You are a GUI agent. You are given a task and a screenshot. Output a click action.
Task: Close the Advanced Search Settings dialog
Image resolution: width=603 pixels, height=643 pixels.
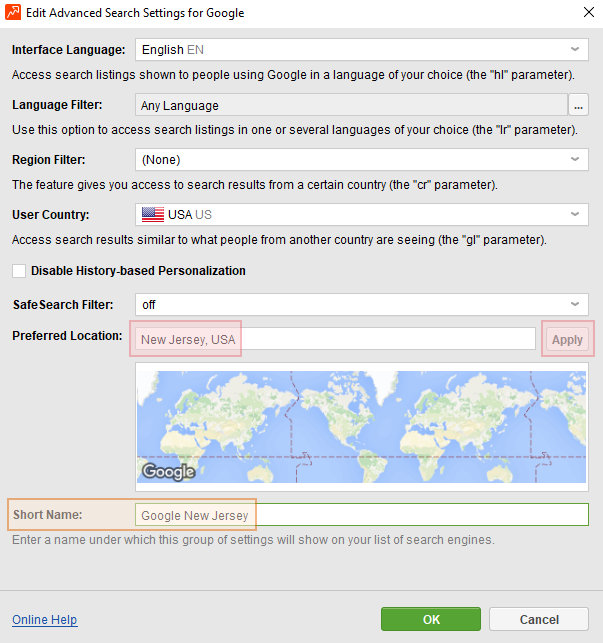coord(589,12)
